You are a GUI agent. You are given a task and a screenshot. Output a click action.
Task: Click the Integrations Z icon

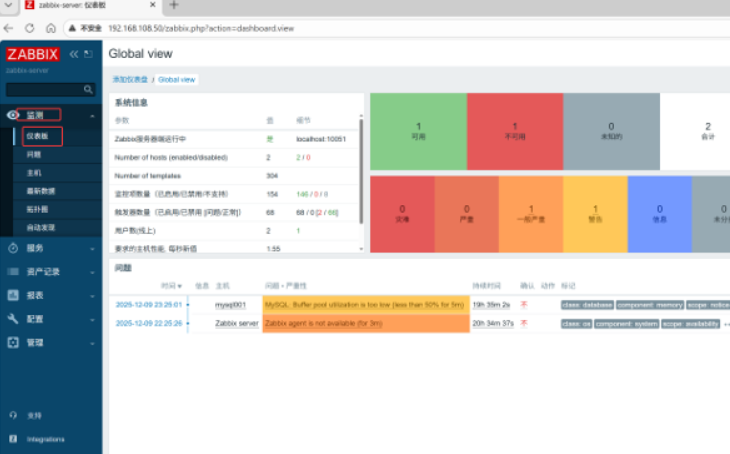click(13, 439)
